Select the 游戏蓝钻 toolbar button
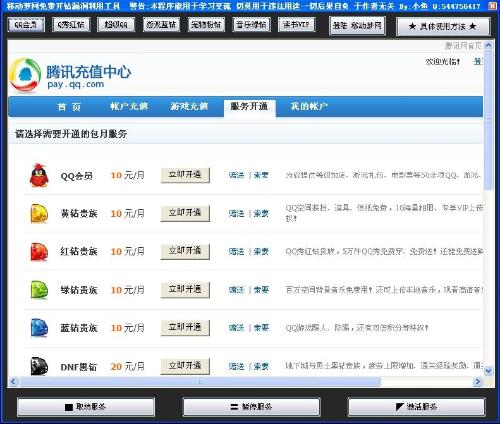500x424 pixels. pyautogui.click(x=161, y=25)
